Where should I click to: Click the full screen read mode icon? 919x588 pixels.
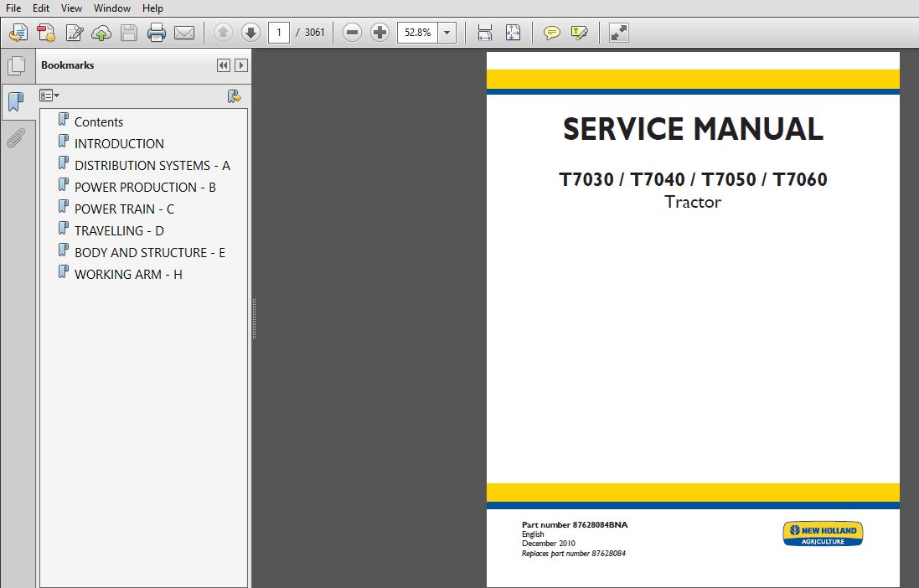[x=619, y=33]
